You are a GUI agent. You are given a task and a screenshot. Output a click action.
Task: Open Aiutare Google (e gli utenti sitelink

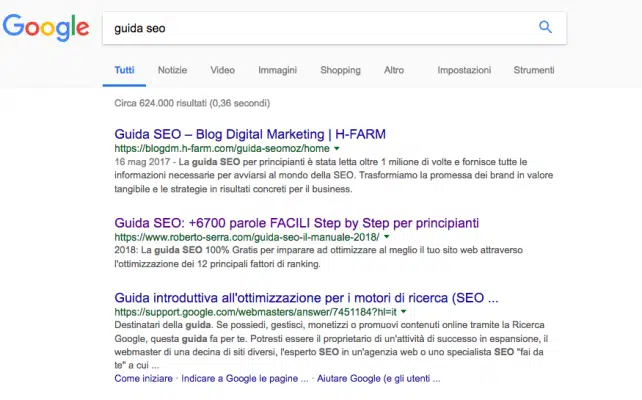click(x=378, y=378)
